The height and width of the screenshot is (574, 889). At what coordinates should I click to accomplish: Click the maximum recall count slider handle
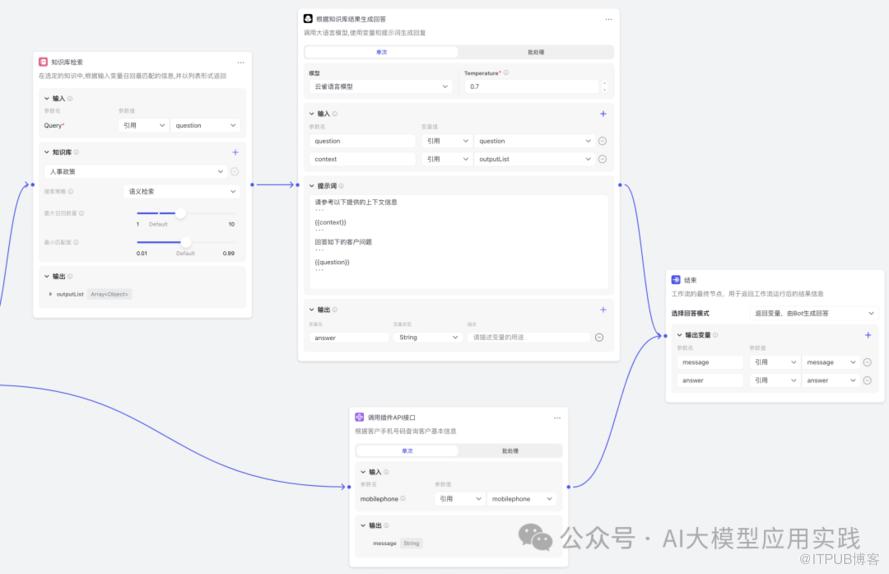tap(180, 213)
